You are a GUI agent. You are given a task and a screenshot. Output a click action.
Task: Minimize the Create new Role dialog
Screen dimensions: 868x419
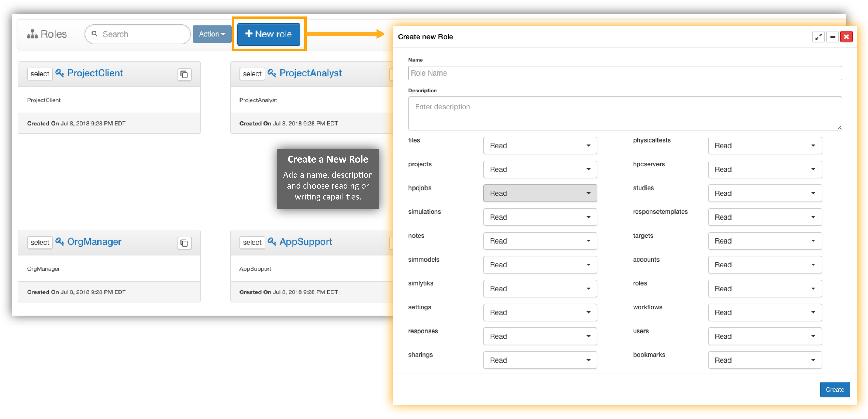point(833,37)
